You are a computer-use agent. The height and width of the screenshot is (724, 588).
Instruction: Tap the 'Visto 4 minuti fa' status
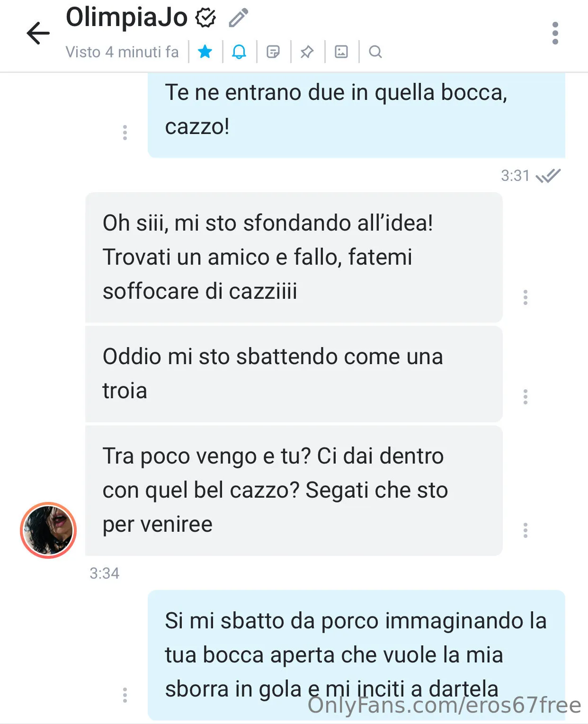(x=122, y=52)
